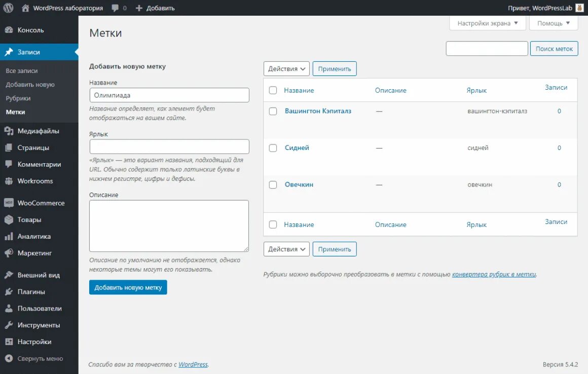Click the Инструменты wrench icon
Image resolution: width=588 pixels, height=374 pixels.
coord(9,325)
